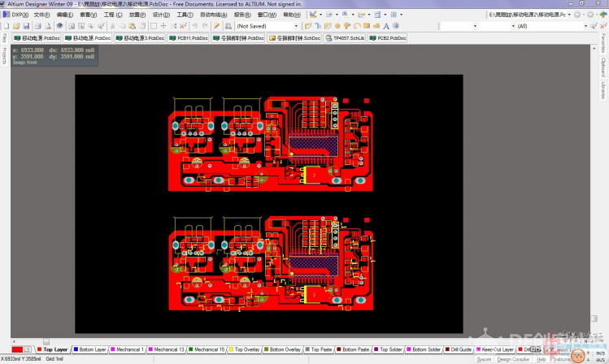Select the Keep-Out Layer tab
609x364 pixels.
click(495, 349)
